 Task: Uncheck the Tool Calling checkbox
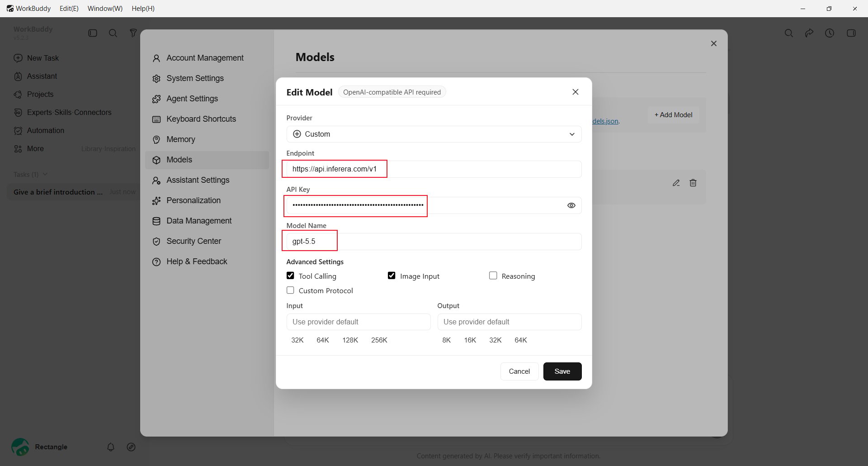coord(290,276)
